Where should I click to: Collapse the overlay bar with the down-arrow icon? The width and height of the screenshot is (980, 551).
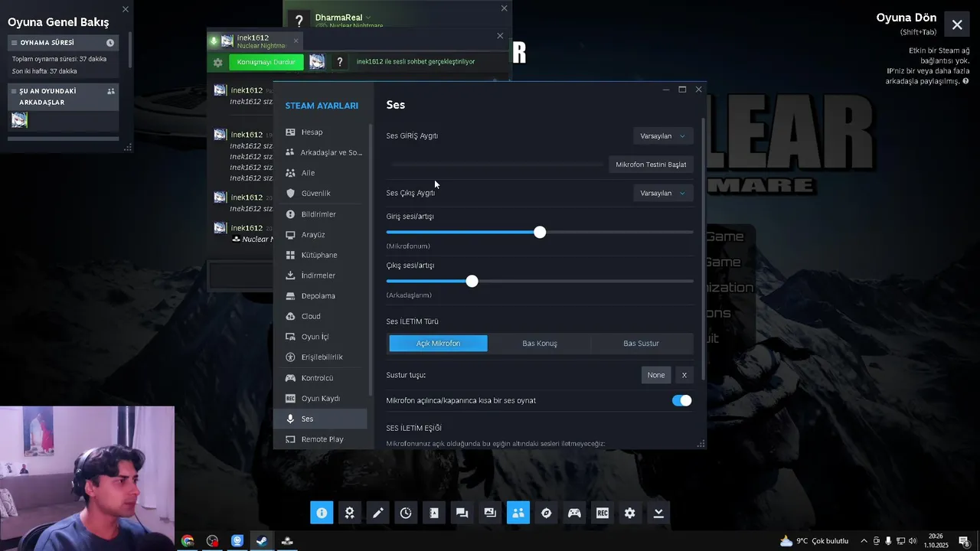click(x=658, y=513)
